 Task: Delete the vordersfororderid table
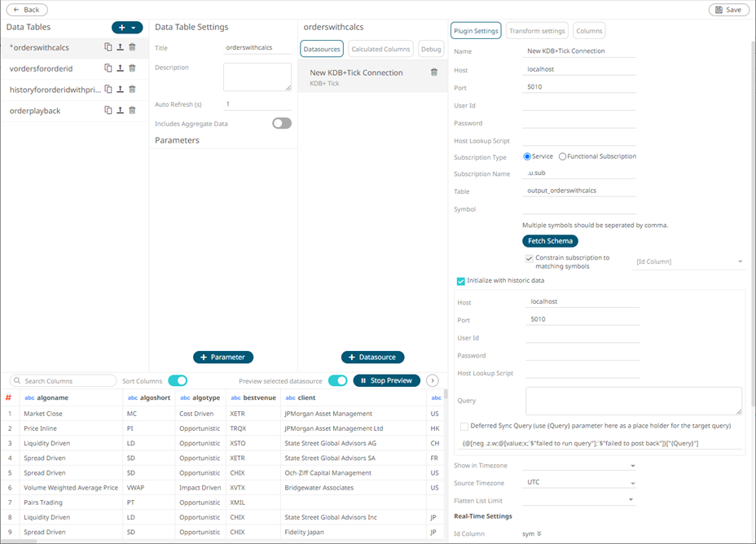[133, 69]
